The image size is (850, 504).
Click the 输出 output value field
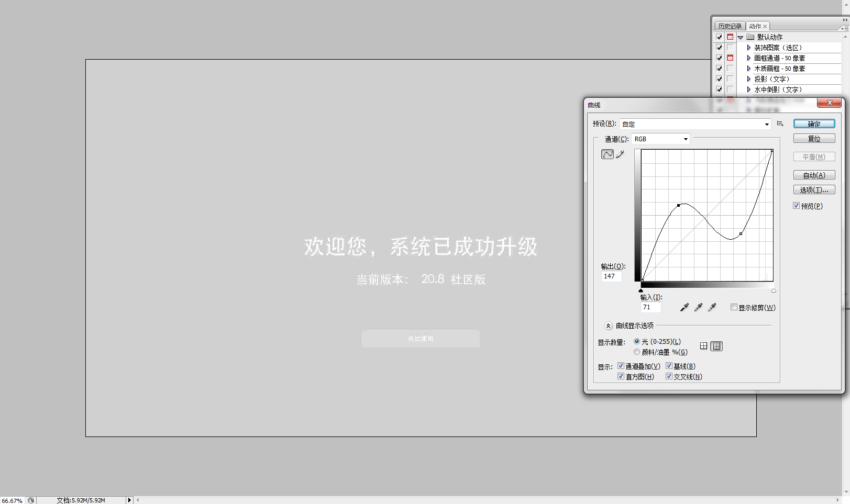pyautogui.click(x=611, y=276)
